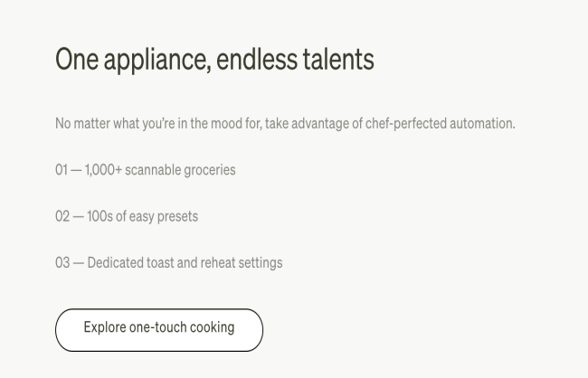Select the 'One appliance, endless talents' heading
The image size is (588, 378).
(214, 60)
